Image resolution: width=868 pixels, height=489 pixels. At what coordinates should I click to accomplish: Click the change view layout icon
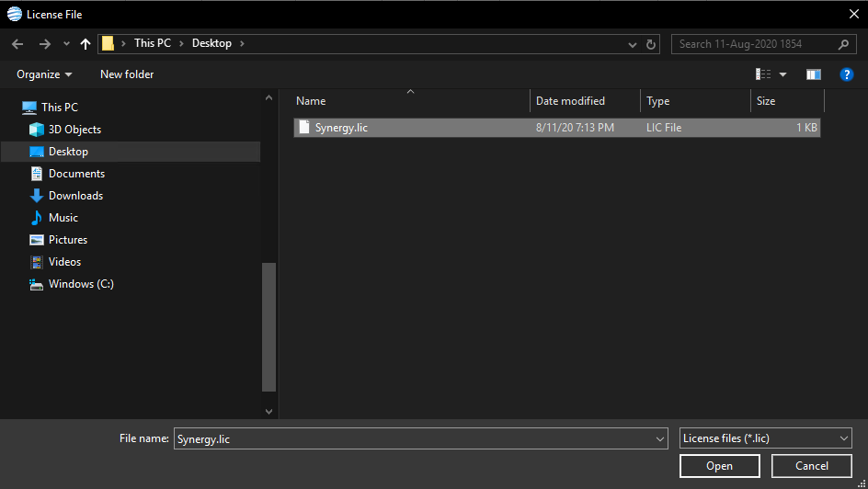[x=763, y=74]
